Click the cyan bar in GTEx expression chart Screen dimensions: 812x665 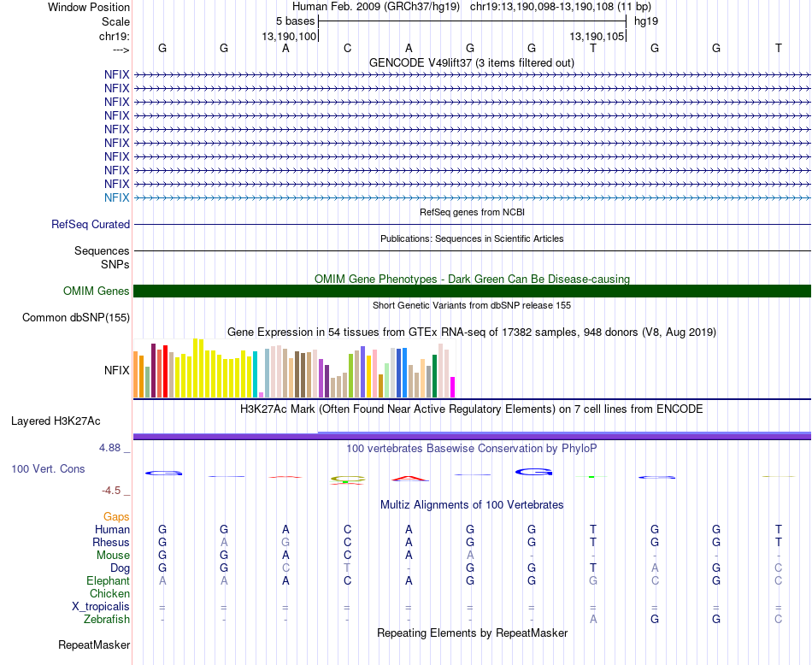[x=255, y=374]
